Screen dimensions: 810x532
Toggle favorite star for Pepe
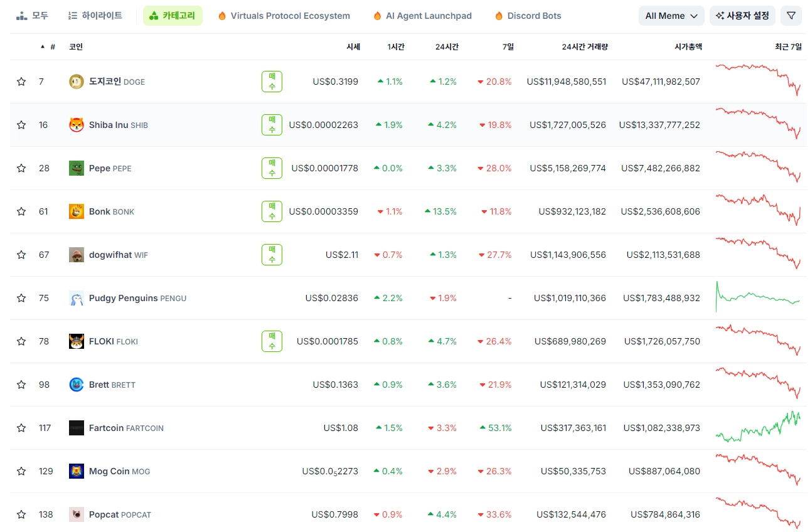pos(21,168)
